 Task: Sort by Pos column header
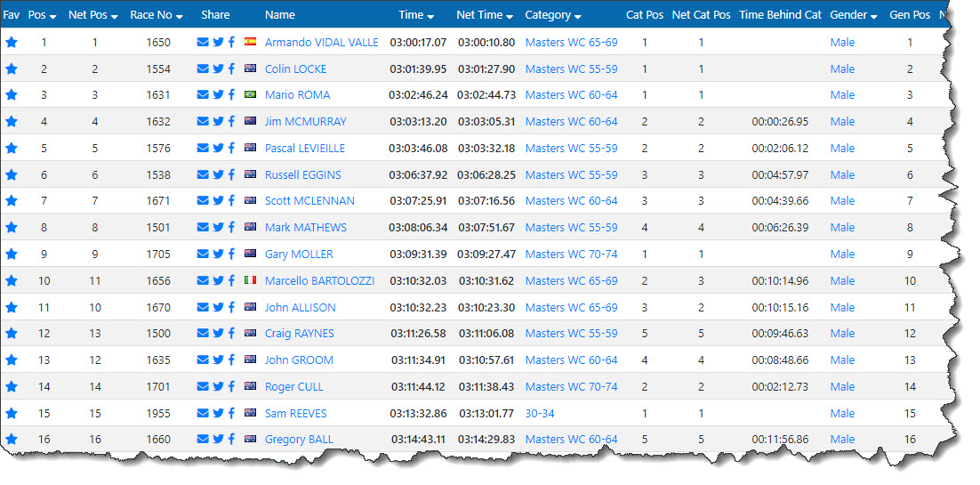tap(43, 15)
